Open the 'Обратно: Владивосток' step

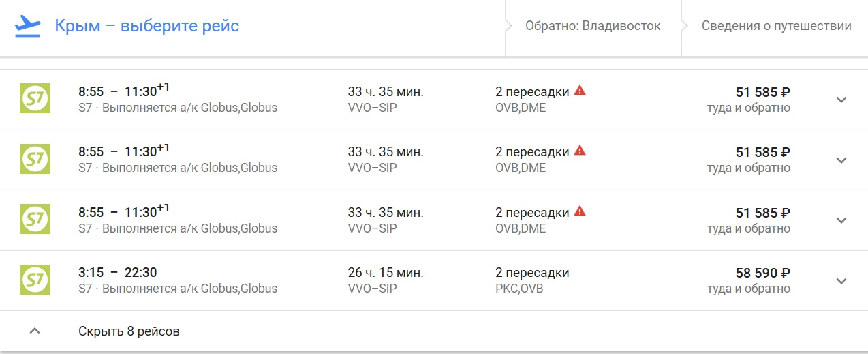point(593,26)
